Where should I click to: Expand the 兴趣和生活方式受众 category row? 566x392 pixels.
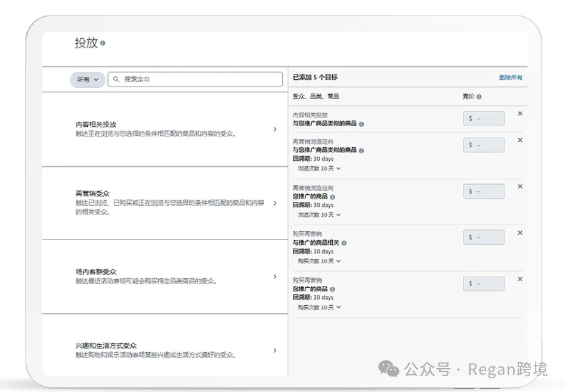click(275, 350)
